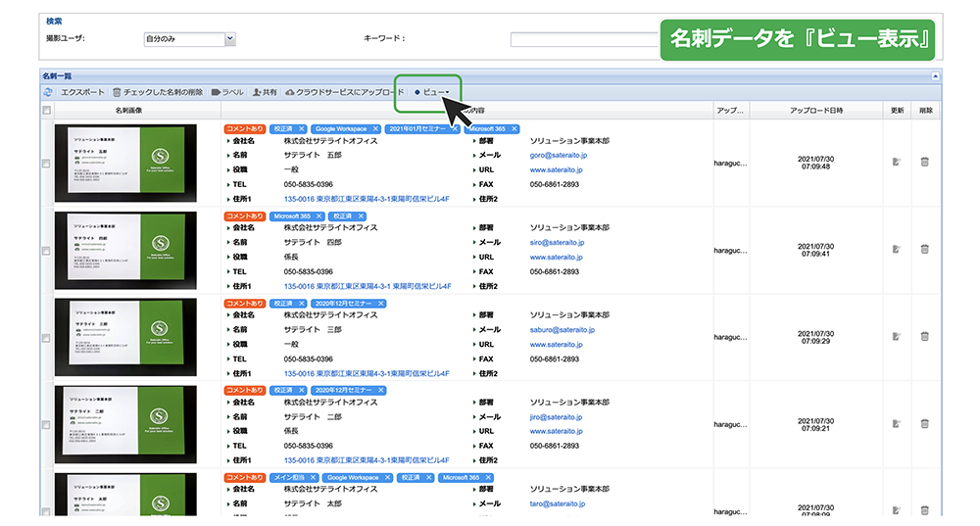Remove the Google Workspace label from the 太郎 card
This screenshot has width=980, height=526.
tap(387, 478)
